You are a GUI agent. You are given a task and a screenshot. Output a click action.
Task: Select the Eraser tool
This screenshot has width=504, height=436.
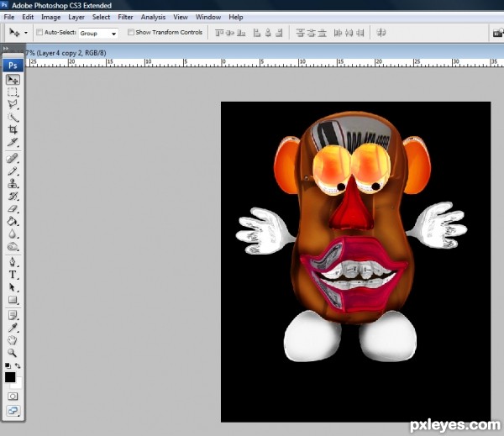pyautogui.click(x=13, y=208)
